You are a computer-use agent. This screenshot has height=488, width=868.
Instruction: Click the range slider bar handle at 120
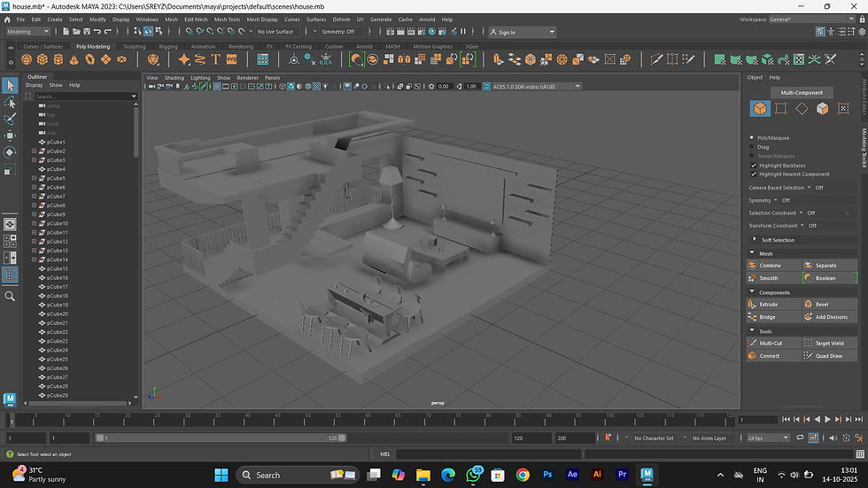342,438
